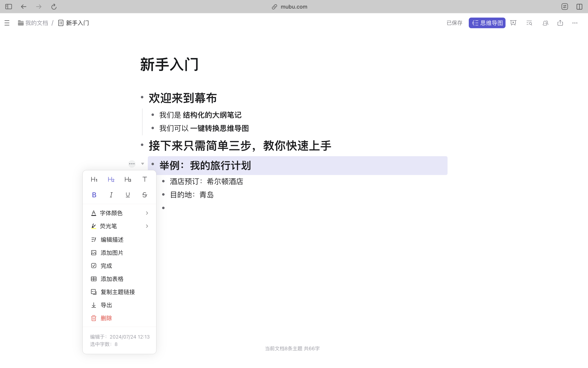Go back with the browser back arrow
The image size is (588, 368).
point(23,7)
